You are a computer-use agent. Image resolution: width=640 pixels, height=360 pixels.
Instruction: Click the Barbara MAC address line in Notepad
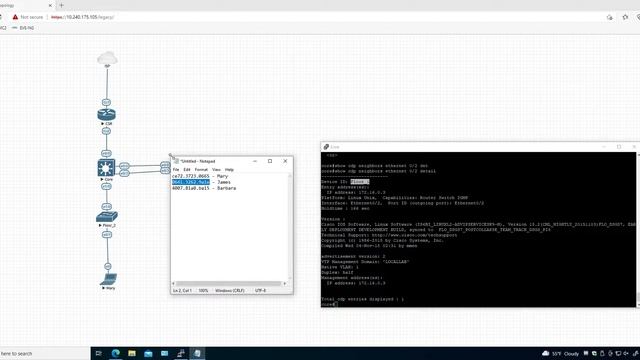click(x=204, y=188)
